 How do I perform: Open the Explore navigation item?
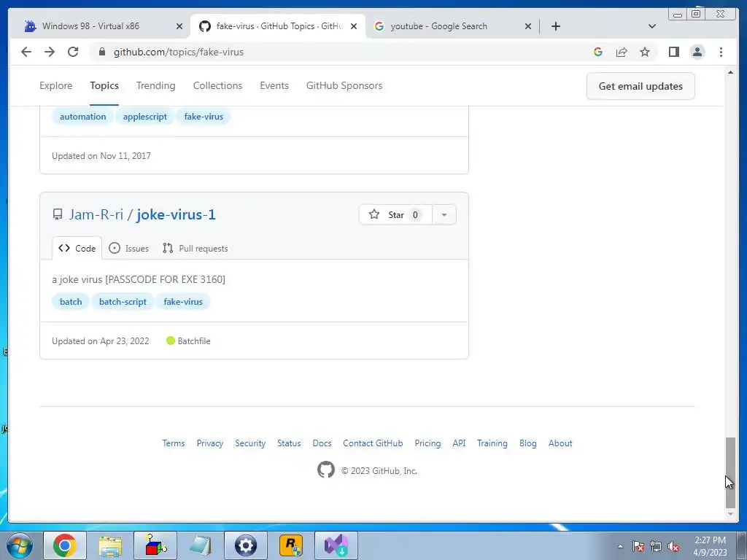pos(55,86)
